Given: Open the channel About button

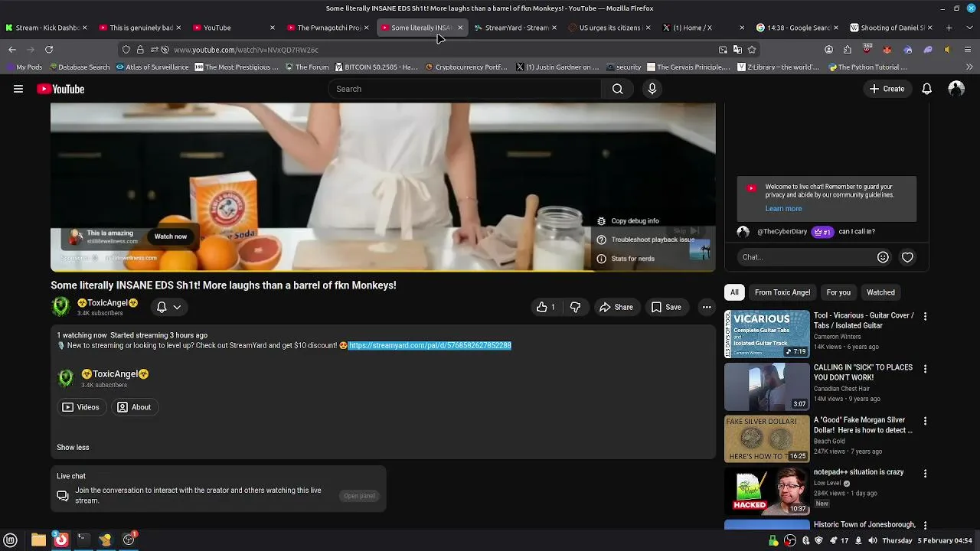Looking at the screenshot, I should pos(134,407).
